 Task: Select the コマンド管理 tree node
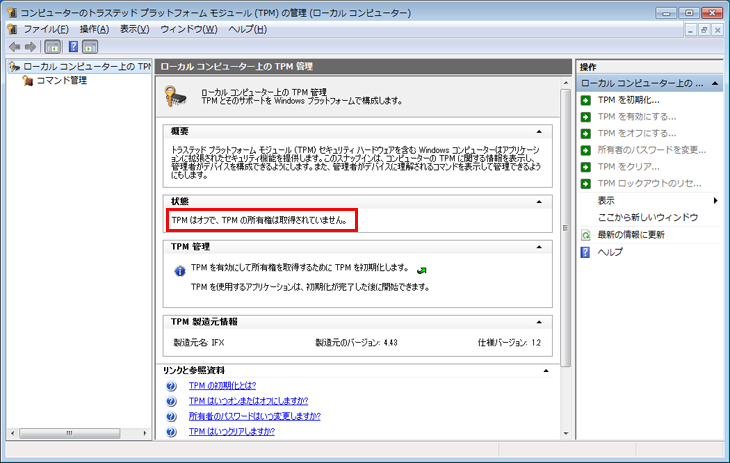coord(60,81)
